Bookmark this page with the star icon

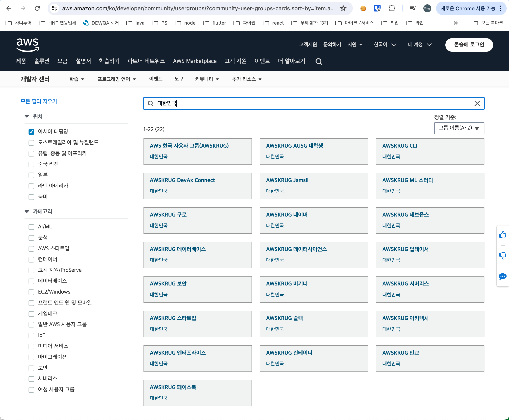(343, 9)
